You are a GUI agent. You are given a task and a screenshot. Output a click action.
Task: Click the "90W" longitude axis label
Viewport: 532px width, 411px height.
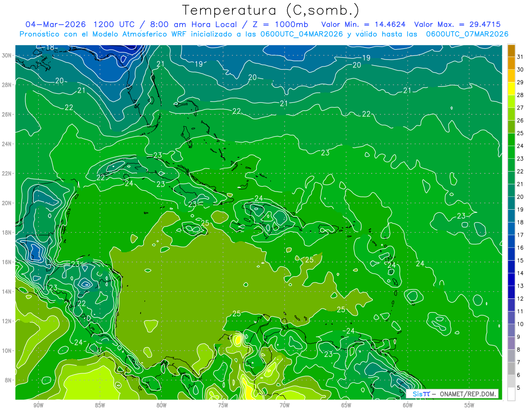[39, 405]
